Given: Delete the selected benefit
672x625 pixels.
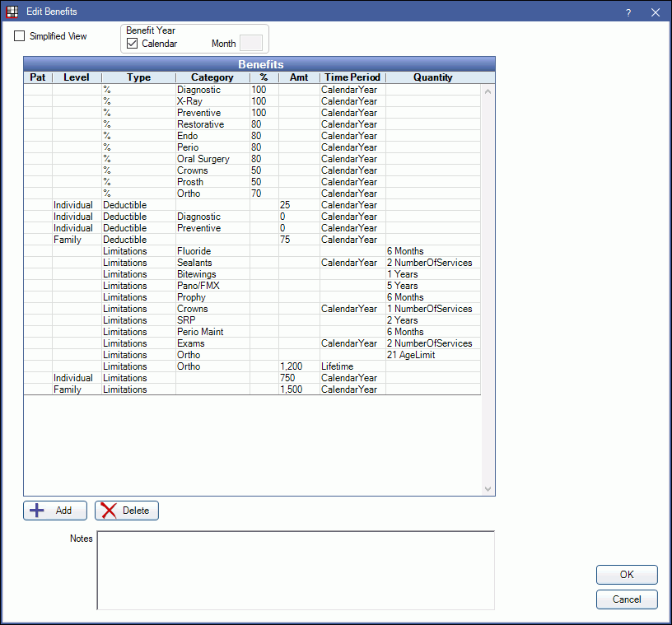Looking at the screenshot, I should click(127, 511).
